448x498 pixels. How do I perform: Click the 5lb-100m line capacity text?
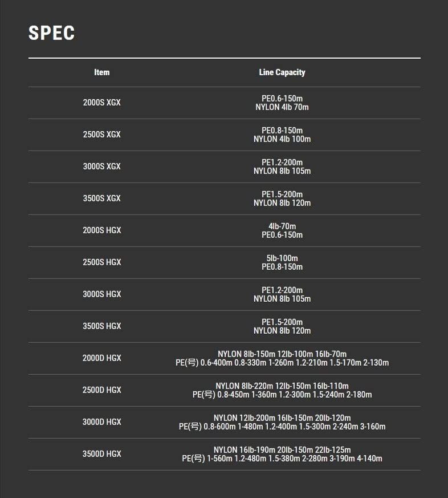(x=282, y=258)
